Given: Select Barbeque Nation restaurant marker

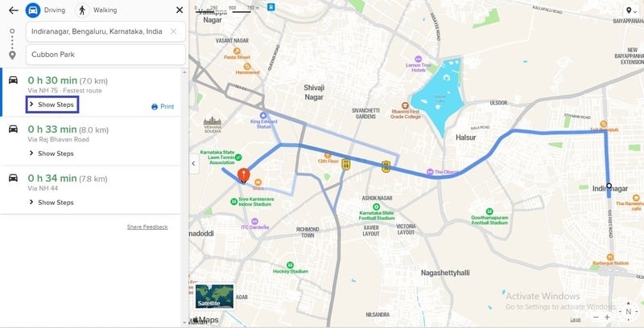Looking at the screenshot, I should tap(611, 257).
